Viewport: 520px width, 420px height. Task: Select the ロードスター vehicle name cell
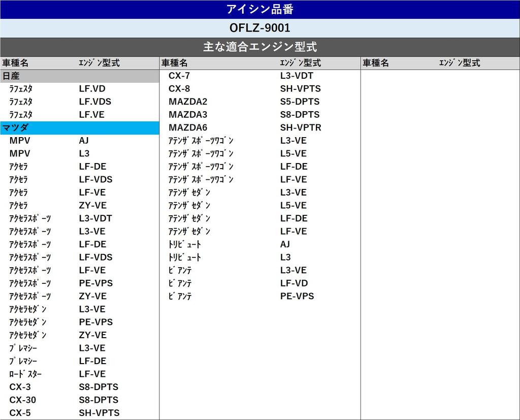(25, 374)
